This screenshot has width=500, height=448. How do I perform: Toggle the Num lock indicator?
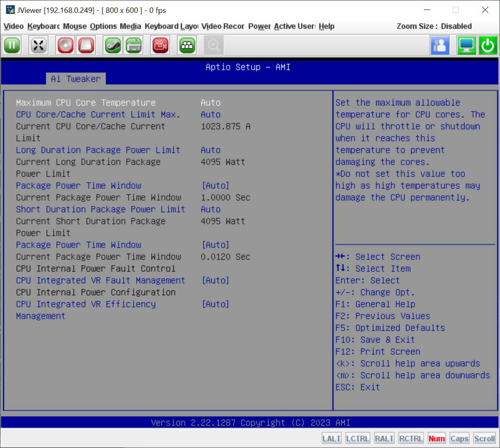[436, 438]
